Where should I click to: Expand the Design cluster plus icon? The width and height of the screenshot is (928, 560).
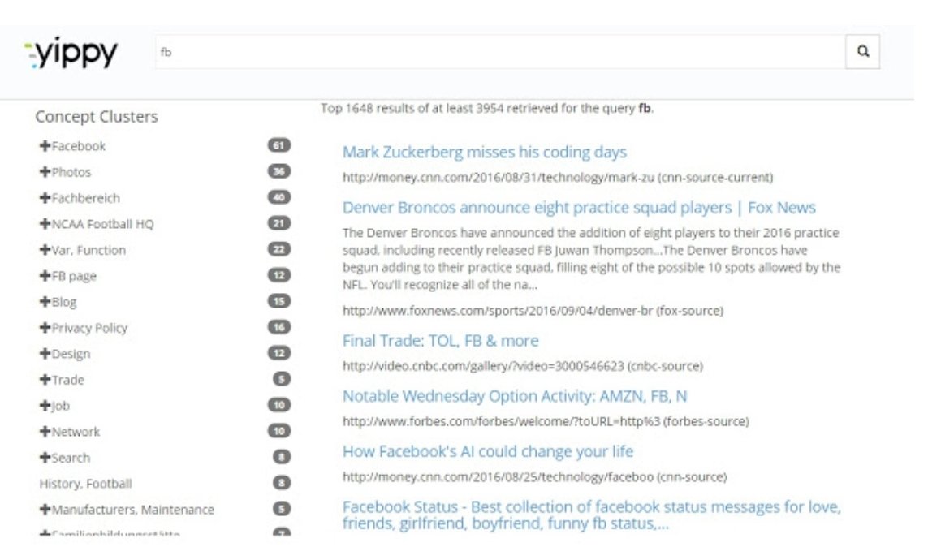[45, 354]
